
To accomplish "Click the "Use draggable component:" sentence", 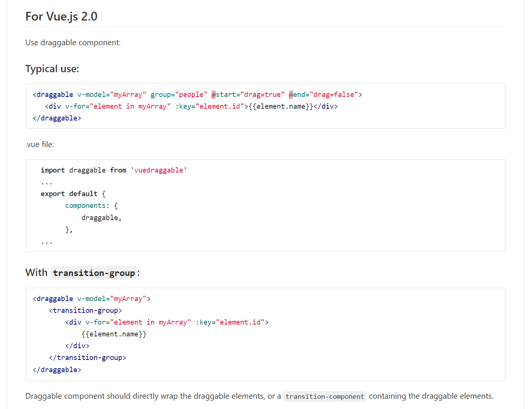I will (73, 43).
